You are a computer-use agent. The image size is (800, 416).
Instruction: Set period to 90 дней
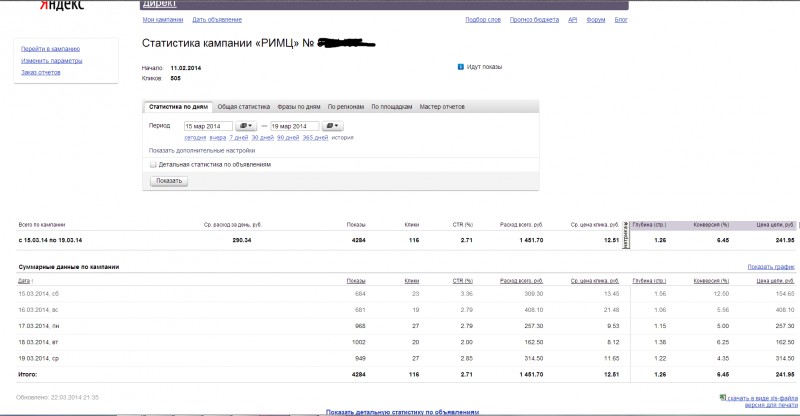tap(288, 138)
